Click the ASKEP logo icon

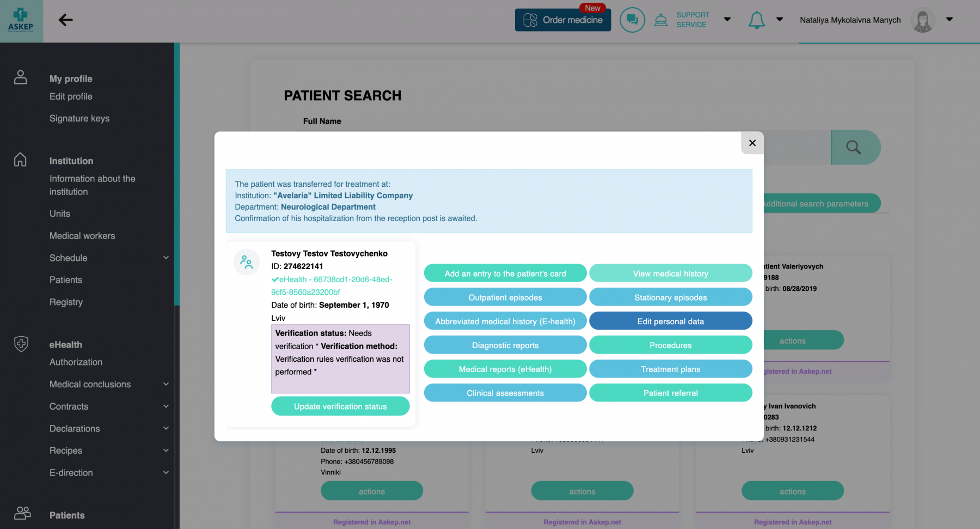click(21, 20)
